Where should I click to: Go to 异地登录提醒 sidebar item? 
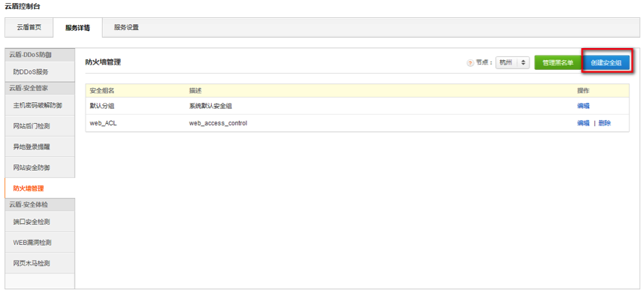pyautogui.click(x=40, y=146)
